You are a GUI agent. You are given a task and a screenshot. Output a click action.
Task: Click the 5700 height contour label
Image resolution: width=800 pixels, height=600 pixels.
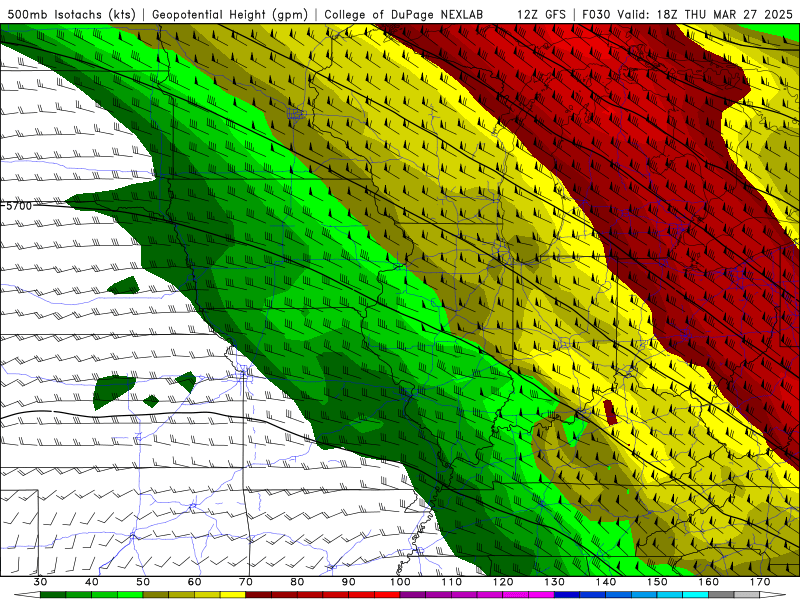point(19,206)
